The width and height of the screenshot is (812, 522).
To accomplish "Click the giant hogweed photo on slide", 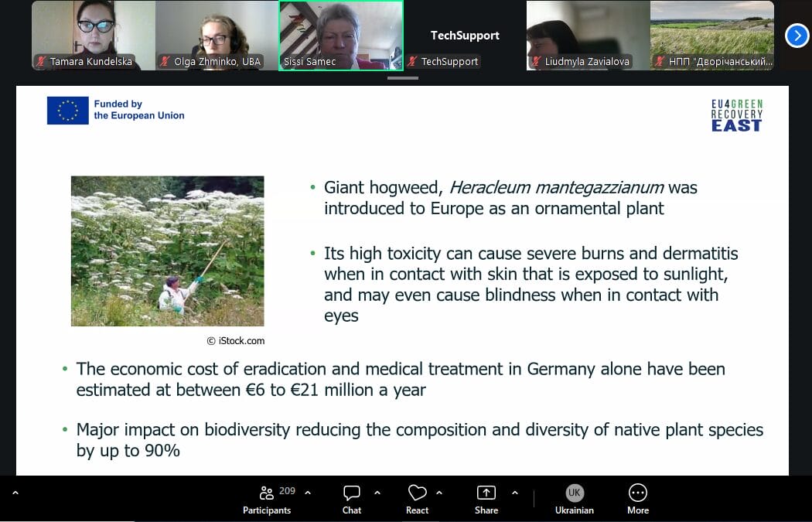I will tap(167, 251).
